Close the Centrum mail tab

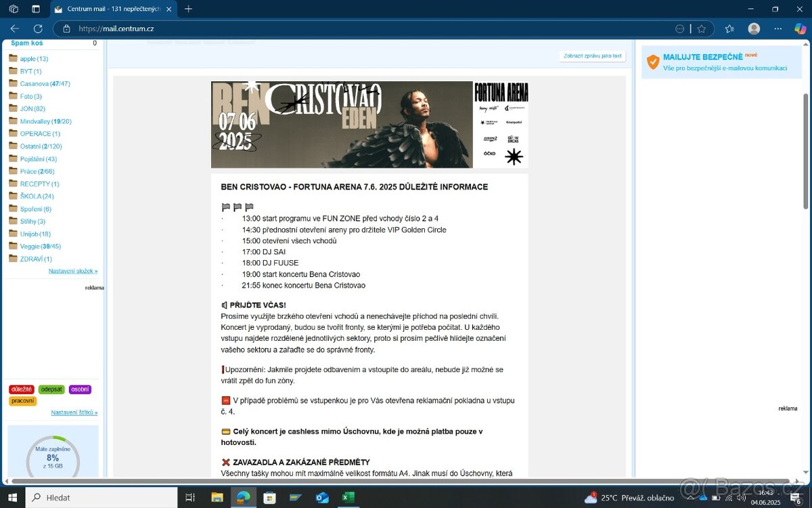coord(168,9)
